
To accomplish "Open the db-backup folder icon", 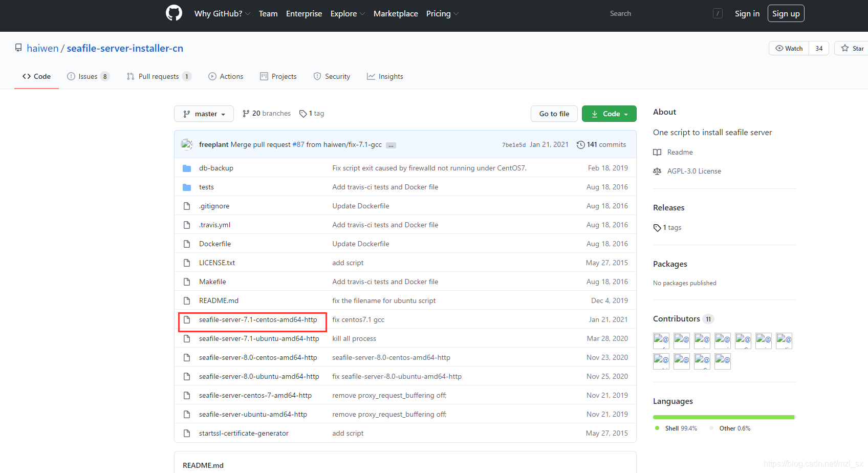I will click(x=187, y=168).
